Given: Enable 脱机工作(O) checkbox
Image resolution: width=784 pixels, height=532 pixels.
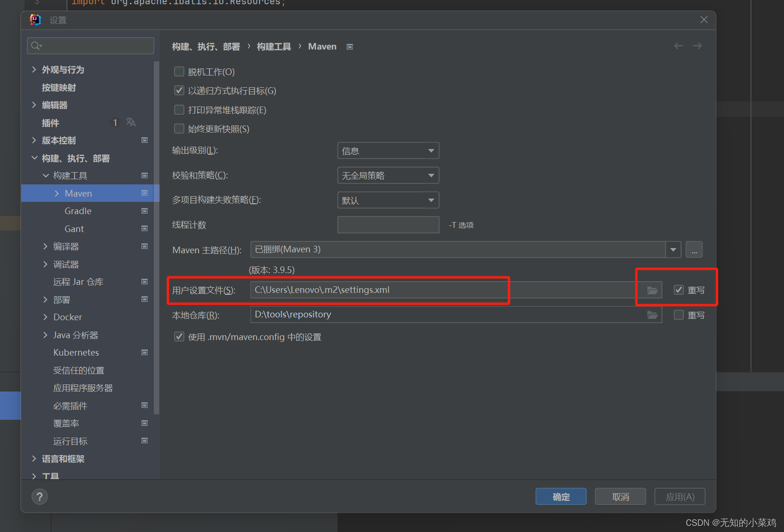Looking at the screenshot, I should [x=179, y=72].
